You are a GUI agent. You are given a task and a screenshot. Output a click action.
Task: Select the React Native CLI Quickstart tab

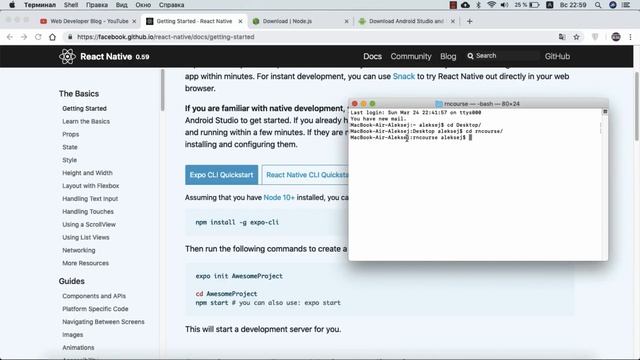(305, 175)
